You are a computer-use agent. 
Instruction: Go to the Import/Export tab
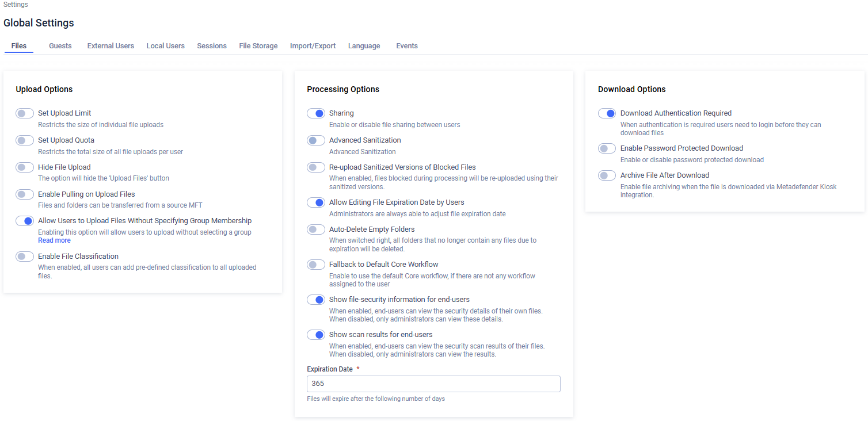tap(313, 46)
